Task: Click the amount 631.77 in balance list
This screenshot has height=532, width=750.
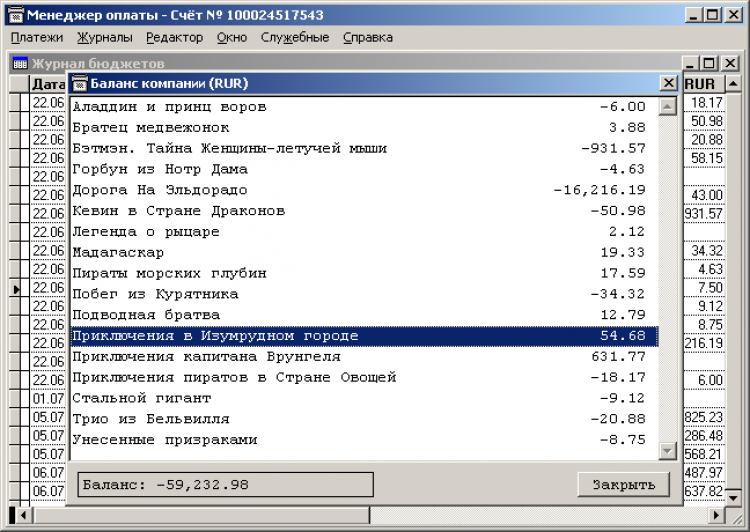Action: coord(618,356)
